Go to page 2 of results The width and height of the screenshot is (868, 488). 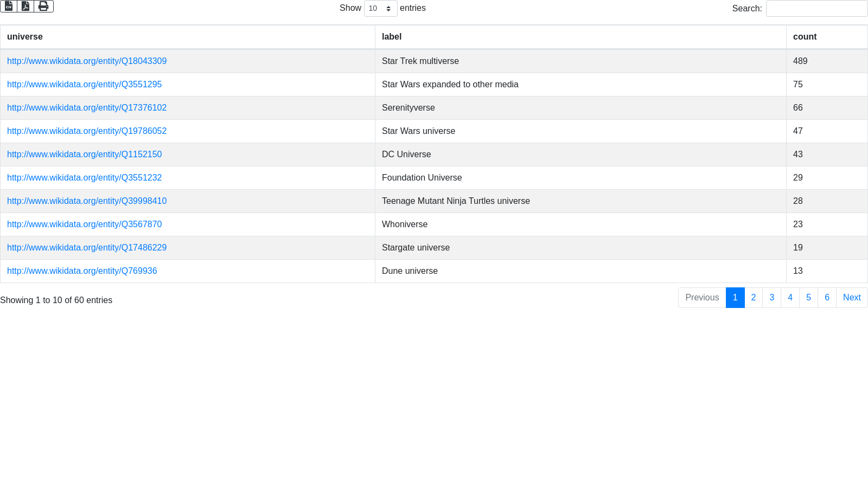click(x=753, y=298)
